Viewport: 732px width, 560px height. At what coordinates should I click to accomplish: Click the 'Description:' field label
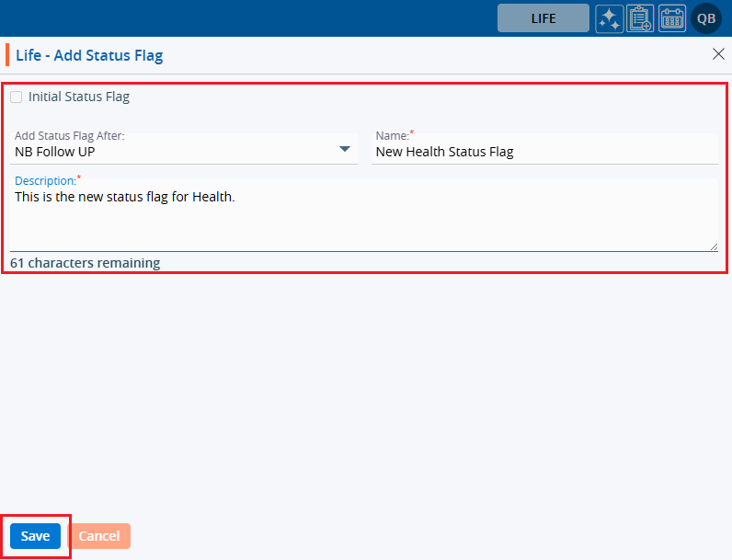[45, 181]
